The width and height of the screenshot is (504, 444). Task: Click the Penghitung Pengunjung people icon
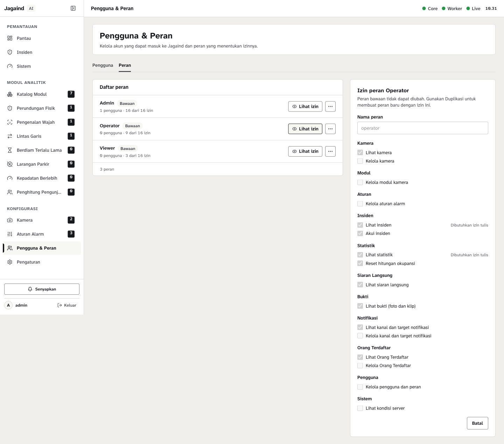[x=10, y=192]
